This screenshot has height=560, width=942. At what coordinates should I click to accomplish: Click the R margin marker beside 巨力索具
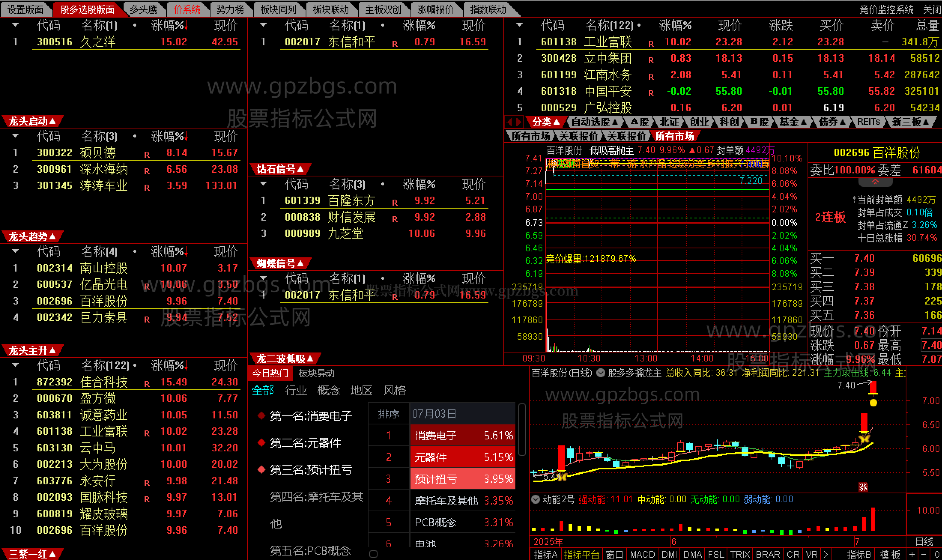click(x=147, y=320)
